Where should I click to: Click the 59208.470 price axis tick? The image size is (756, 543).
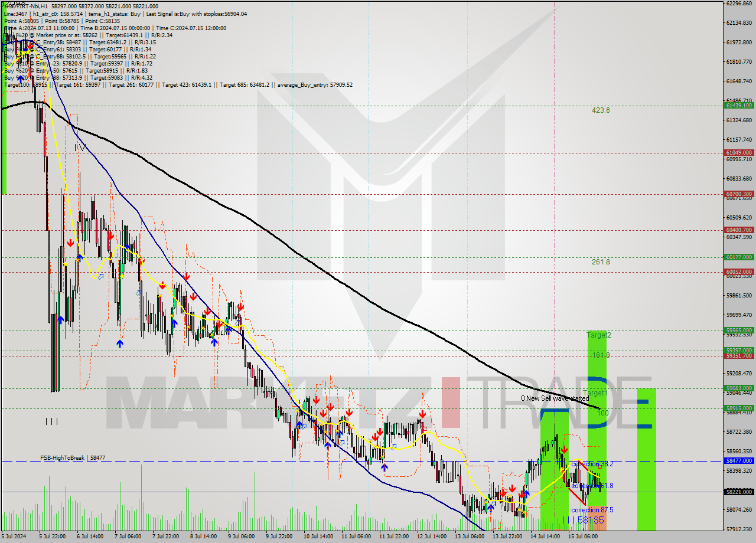[x=738, y=373]
